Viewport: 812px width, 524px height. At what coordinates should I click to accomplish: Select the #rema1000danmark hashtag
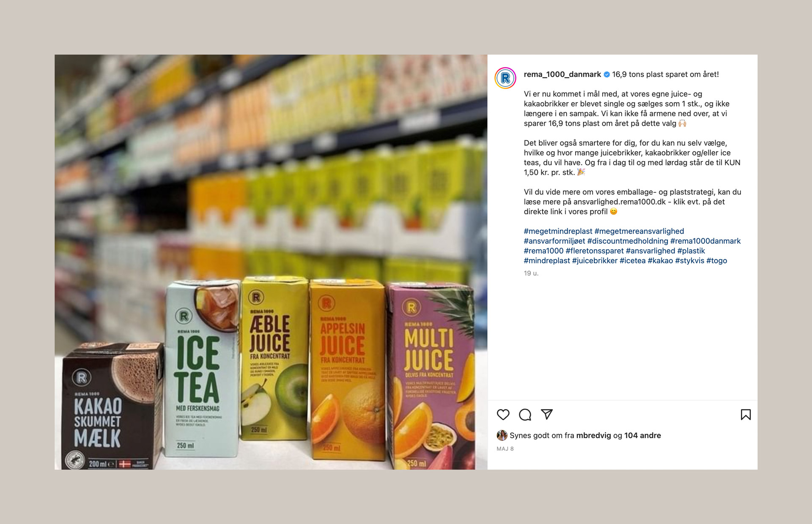[705, 241]
